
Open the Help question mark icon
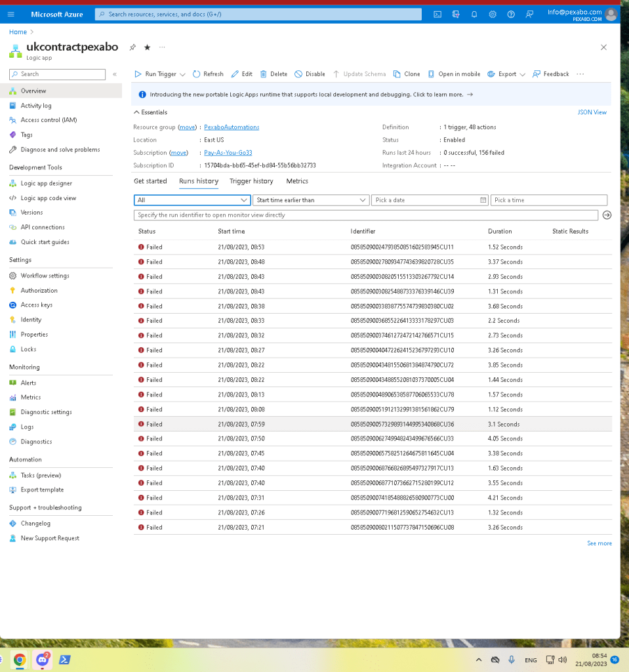pos(511,14)
